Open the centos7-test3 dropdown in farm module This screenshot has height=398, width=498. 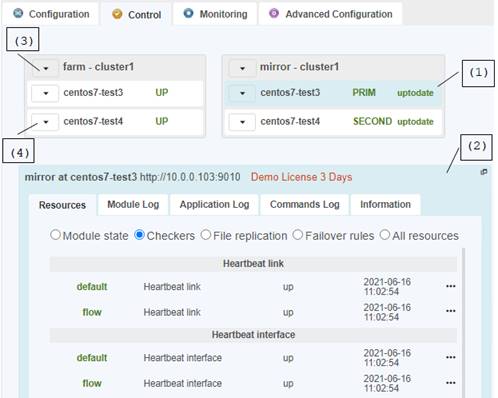[x=46, y=93]
